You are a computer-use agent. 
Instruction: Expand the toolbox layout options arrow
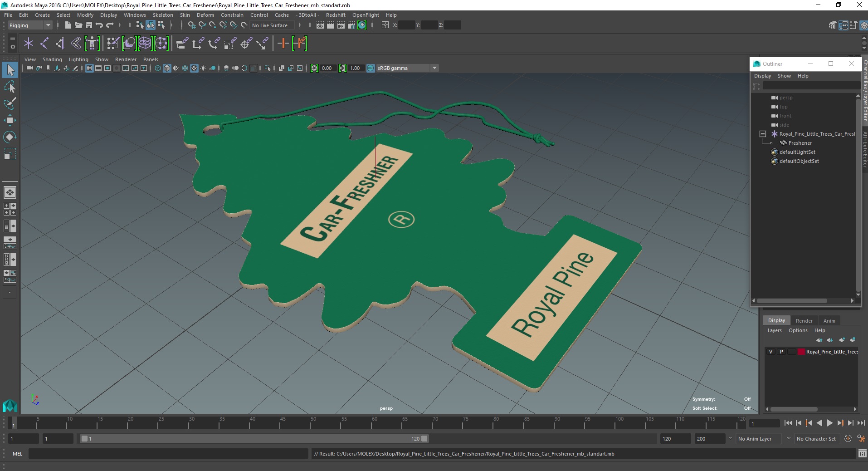pos(10,293)
